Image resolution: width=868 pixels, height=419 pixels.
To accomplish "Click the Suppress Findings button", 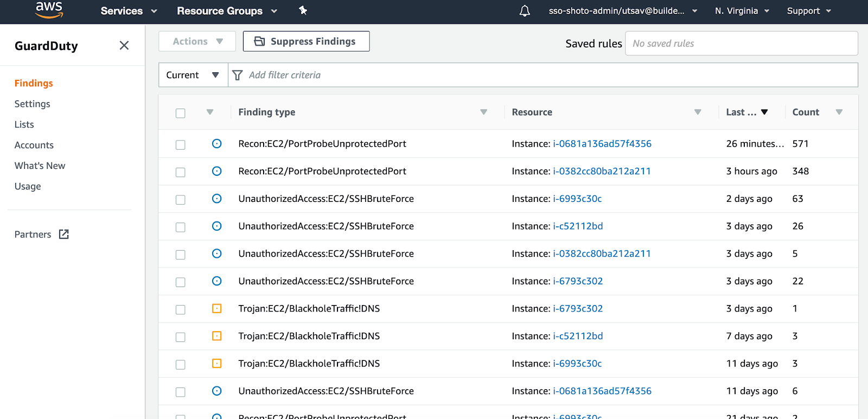I will click(306, 41).
